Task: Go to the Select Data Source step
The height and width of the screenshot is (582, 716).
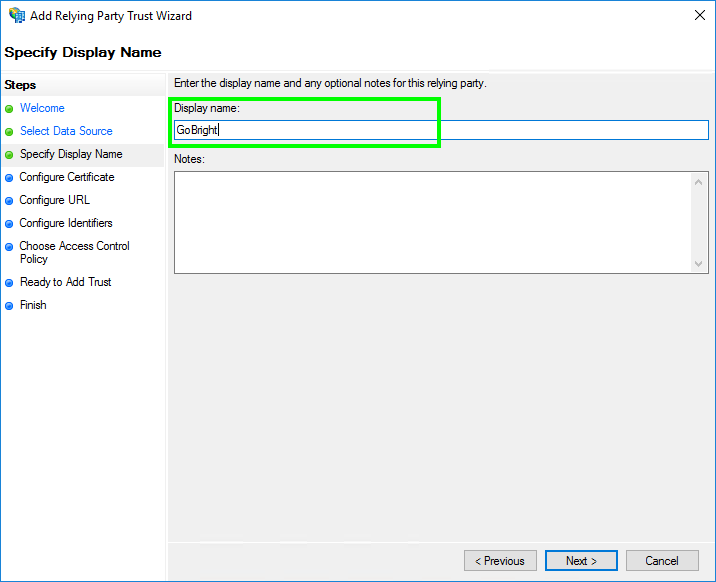Action: click(x=66, y=131)
